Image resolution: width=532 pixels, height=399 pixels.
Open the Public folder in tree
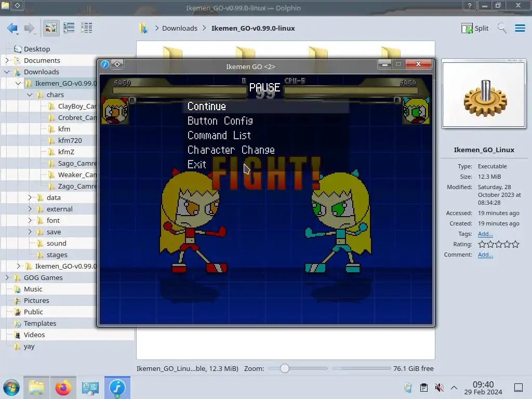33,312
